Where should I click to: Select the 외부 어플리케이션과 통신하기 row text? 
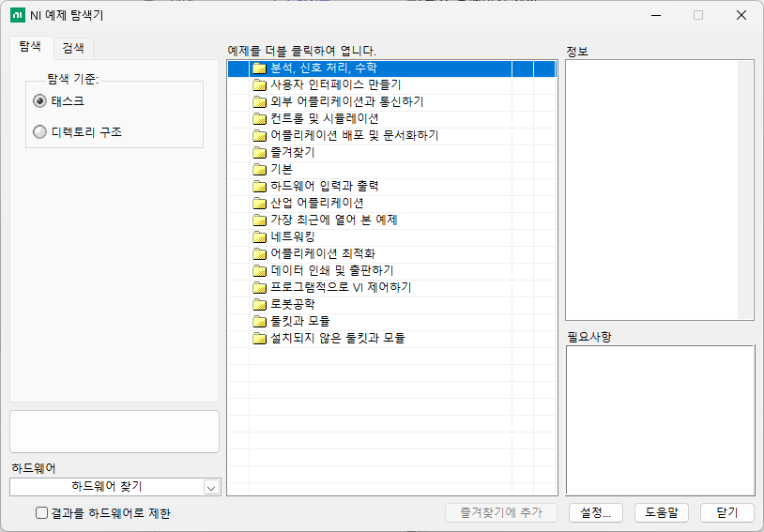[347, 102]
